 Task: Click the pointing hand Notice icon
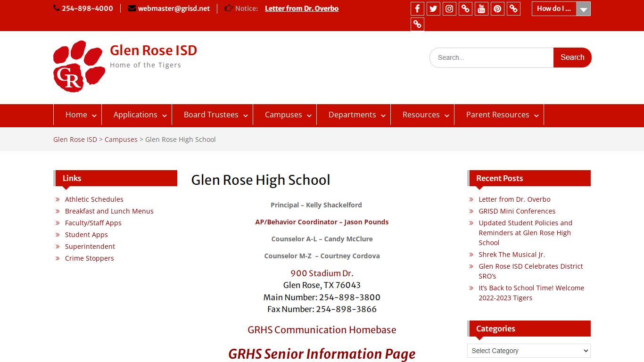229,8
